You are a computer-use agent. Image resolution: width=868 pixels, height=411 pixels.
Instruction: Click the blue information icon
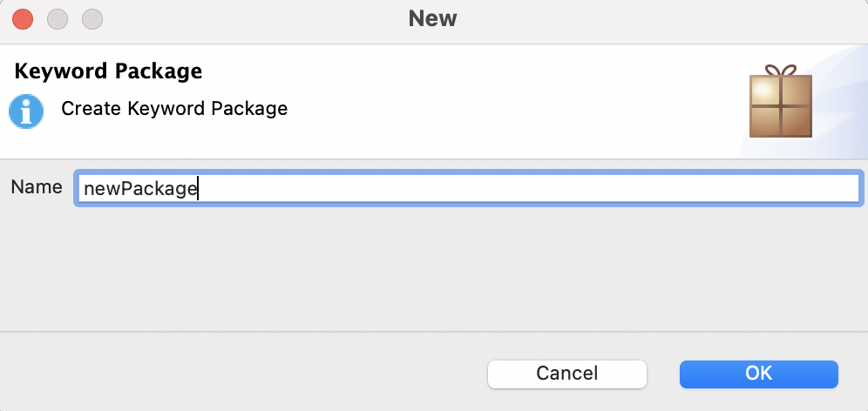click(x=26, y=111)
